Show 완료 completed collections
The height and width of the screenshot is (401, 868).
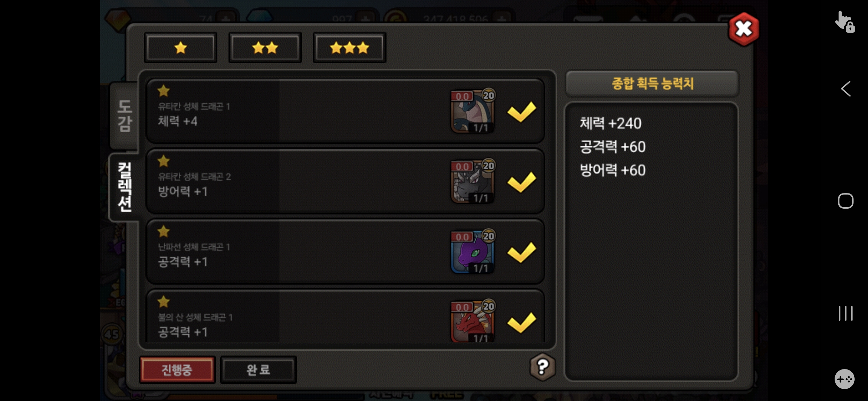(x=258, y=370)
